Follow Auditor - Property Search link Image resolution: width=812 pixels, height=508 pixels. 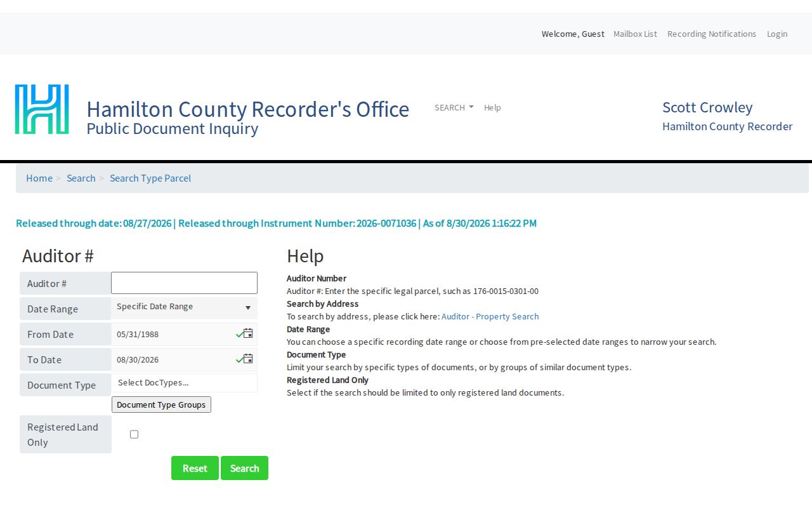pyautogui.click(x=490, y=316)
